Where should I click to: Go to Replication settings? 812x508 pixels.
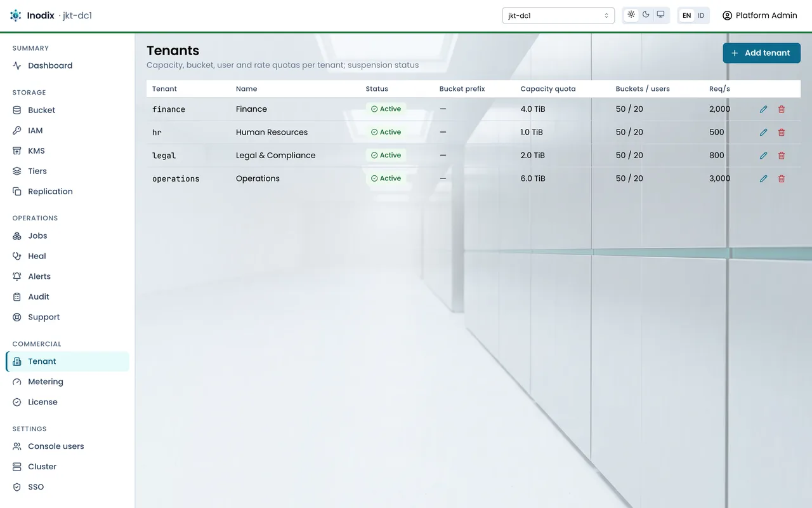coord(67,191)
